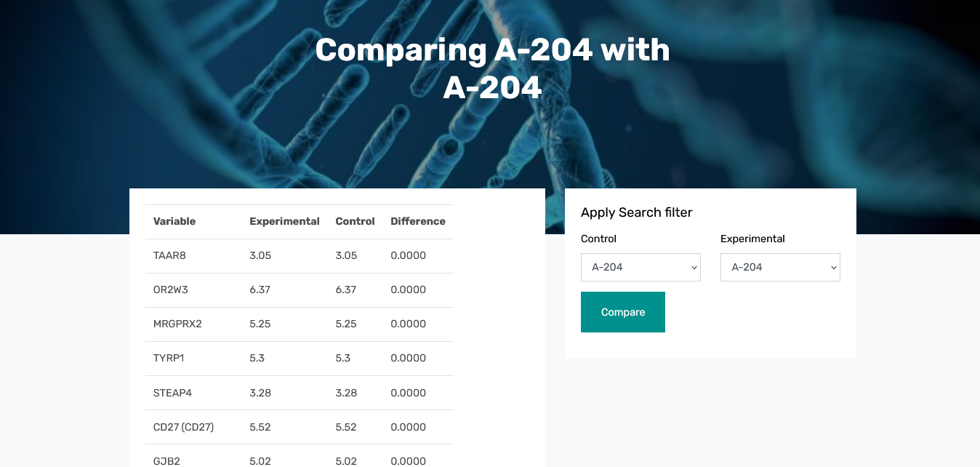This screenshot has height=467, width=980.
Task: Select the TYRP1 gene row
Action: tap(166, 358)
